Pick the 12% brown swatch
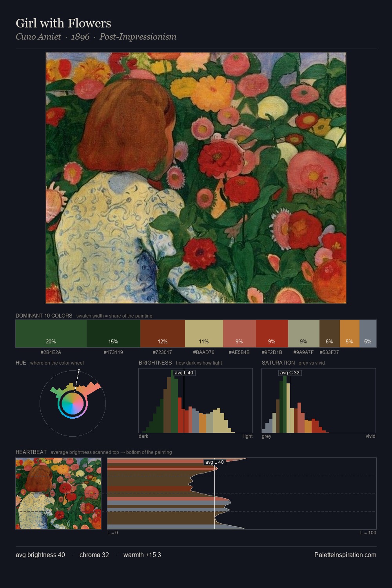Viewport: 392px width, 588px height. [x=163, y=334]
